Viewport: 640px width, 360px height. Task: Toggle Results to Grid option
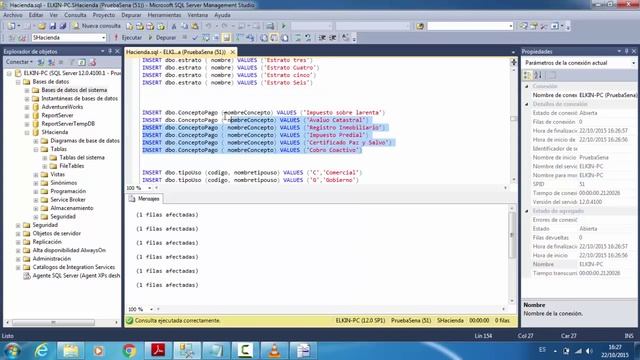click(274, 38)
